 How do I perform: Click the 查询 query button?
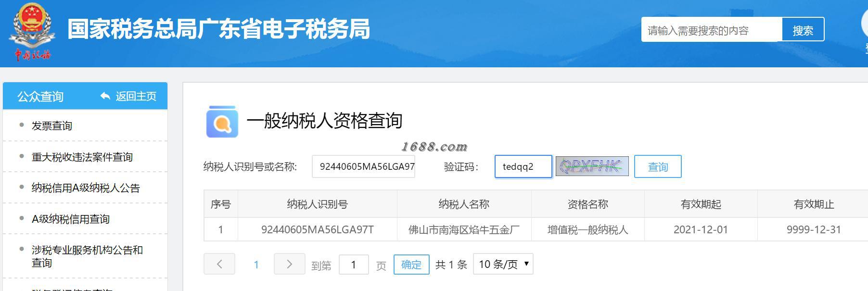(658, 166)
